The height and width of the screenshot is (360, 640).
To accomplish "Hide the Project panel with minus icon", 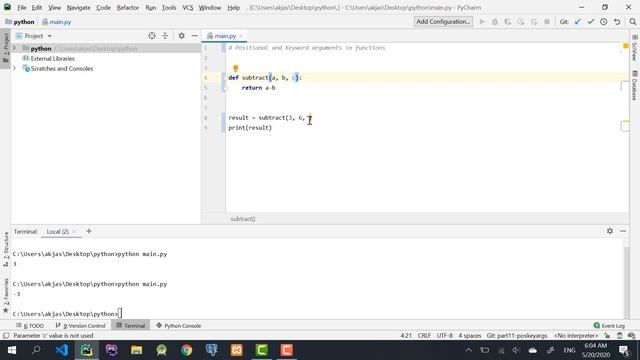I will 194,36.
